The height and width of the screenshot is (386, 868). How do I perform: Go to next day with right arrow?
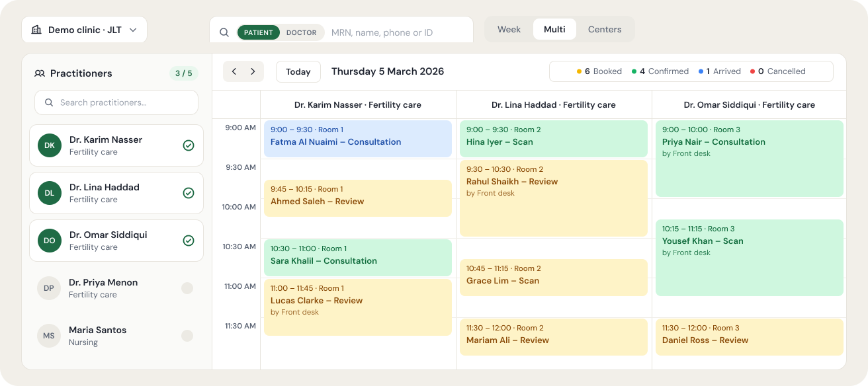pyautogui.click(x=253, y=71)
